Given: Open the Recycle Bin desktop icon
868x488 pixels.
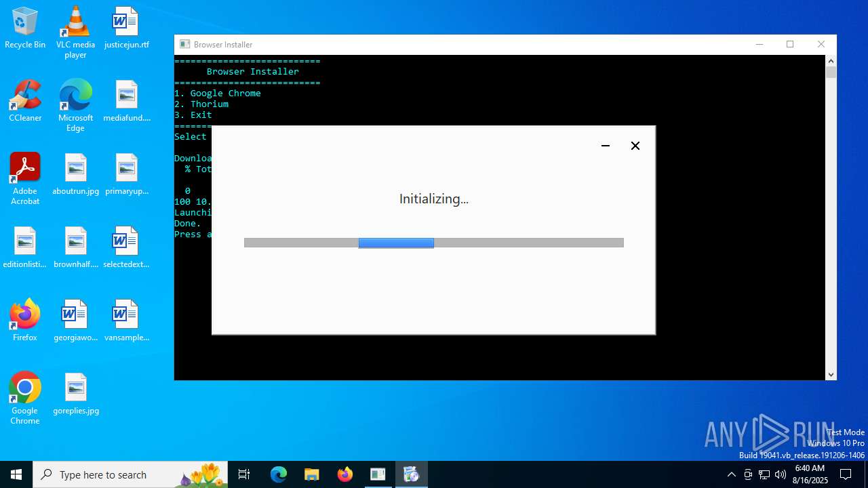Looking at the screenshot, I should [x=25, y=28].
